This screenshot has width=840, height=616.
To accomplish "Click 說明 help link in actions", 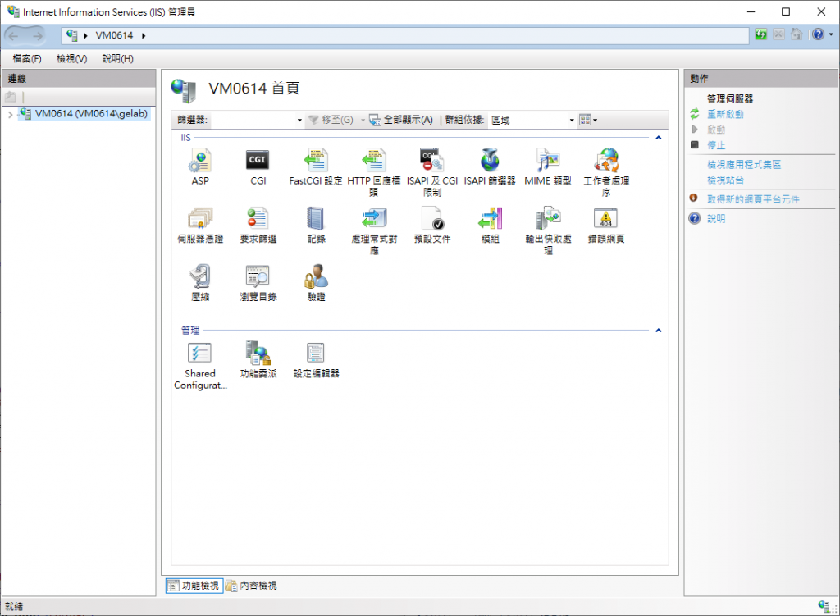I will pos(715,218).
